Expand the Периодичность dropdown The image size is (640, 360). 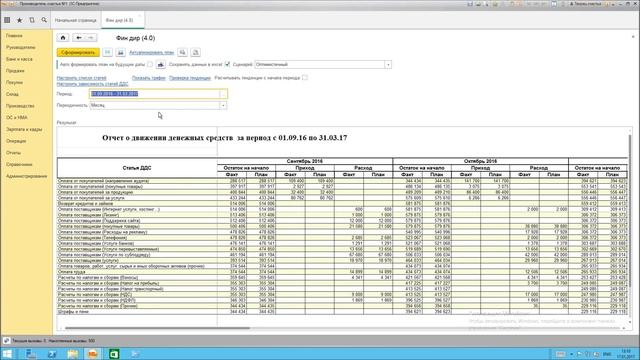[x=223, y=105]
